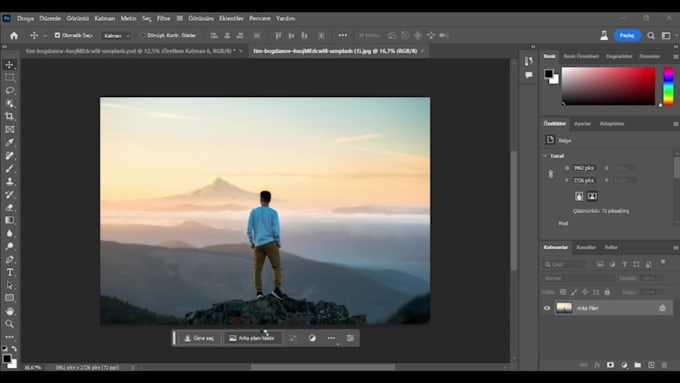Switch to the Ayarlar tab

click(582, 124)
